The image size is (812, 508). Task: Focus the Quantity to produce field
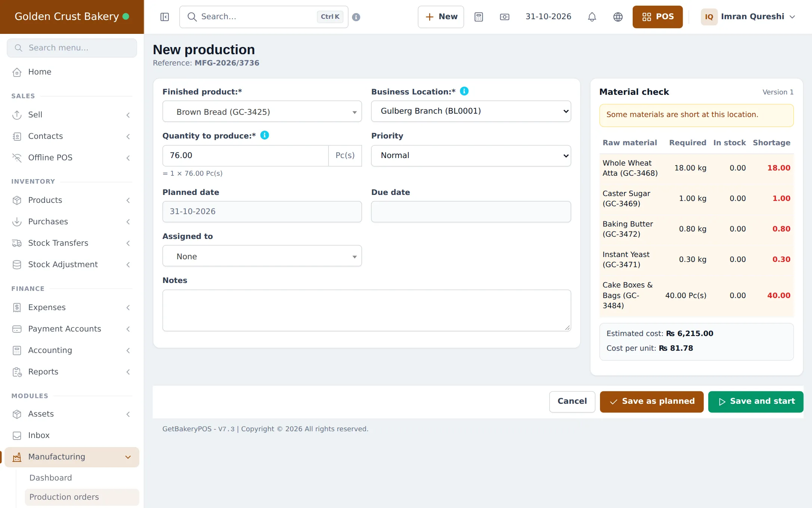(x=245, y=155)
